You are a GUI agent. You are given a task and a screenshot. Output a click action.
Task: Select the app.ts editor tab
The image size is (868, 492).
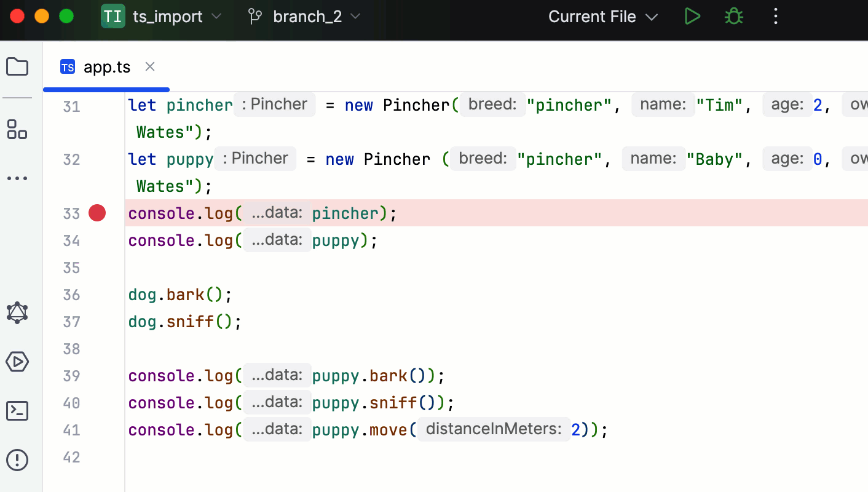click(x=107, y=67)
